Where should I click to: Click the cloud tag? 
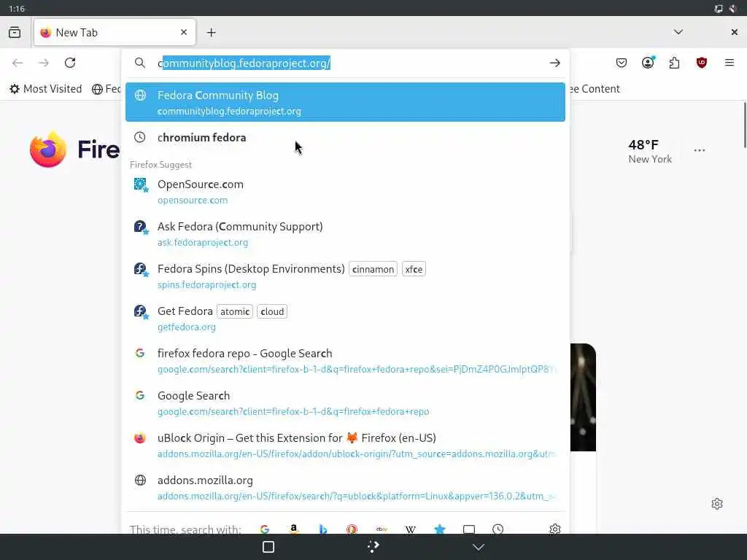click(x=272, y=311)
